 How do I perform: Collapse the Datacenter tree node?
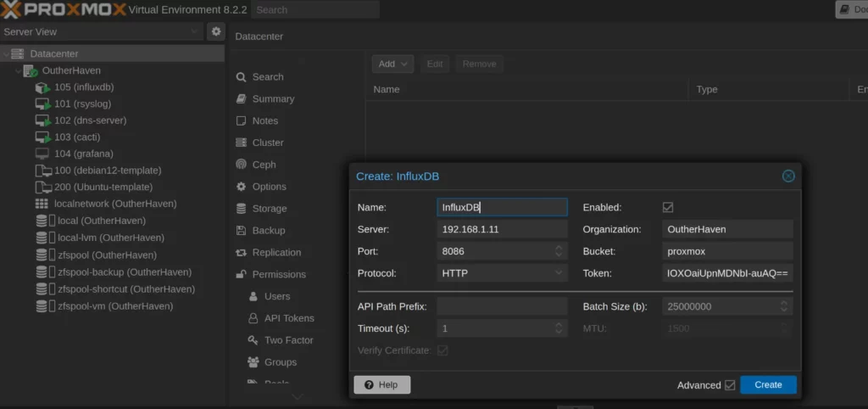tap(6, 53)
